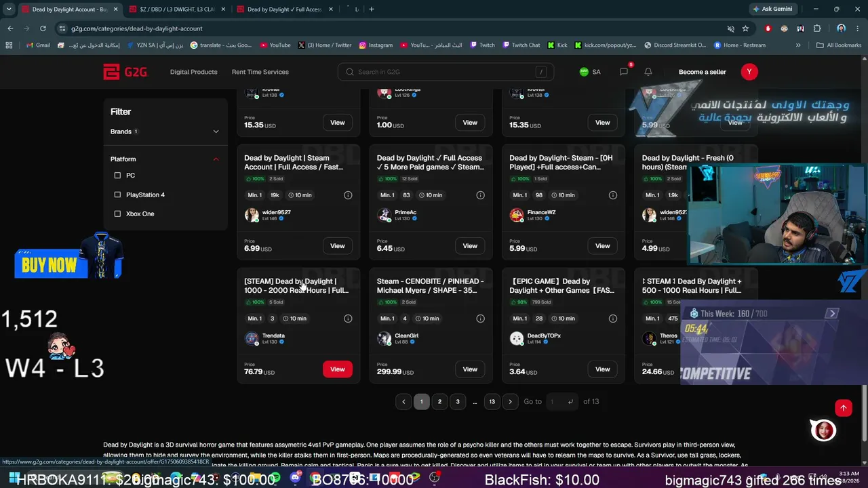Open the Instagram bookmark
This screenshot has width=868, height=488.
tap(376, 45)
